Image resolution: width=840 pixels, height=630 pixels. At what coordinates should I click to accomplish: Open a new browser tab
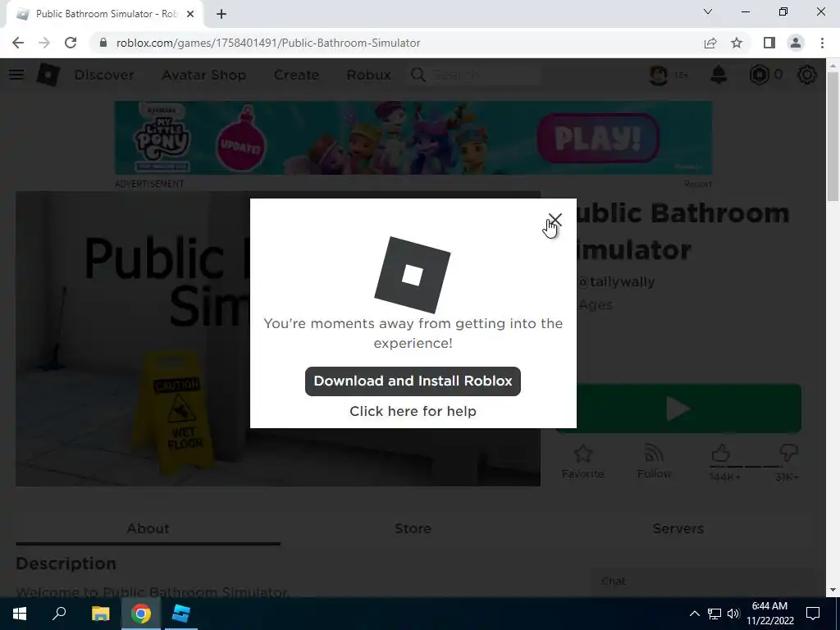pos(221,14)
